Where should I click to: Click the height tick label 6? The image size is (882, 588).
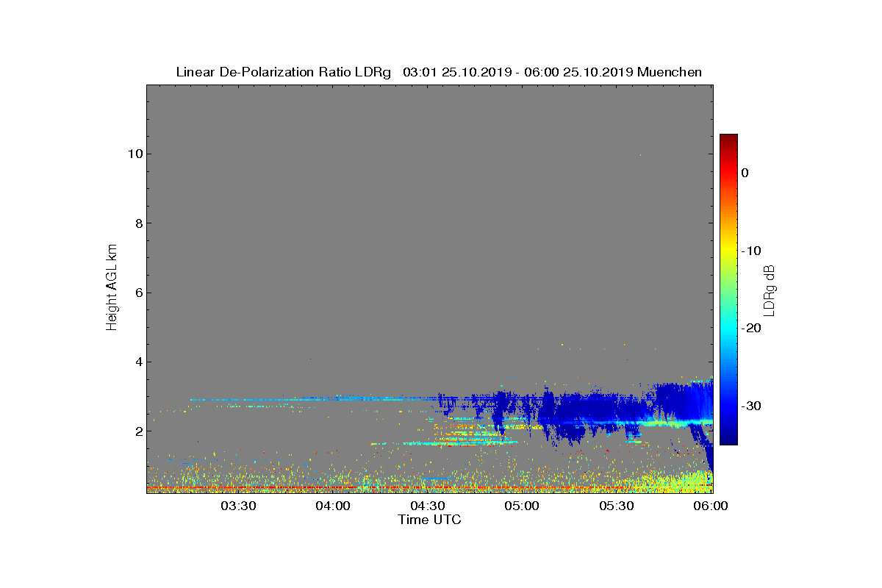(138, 293)
